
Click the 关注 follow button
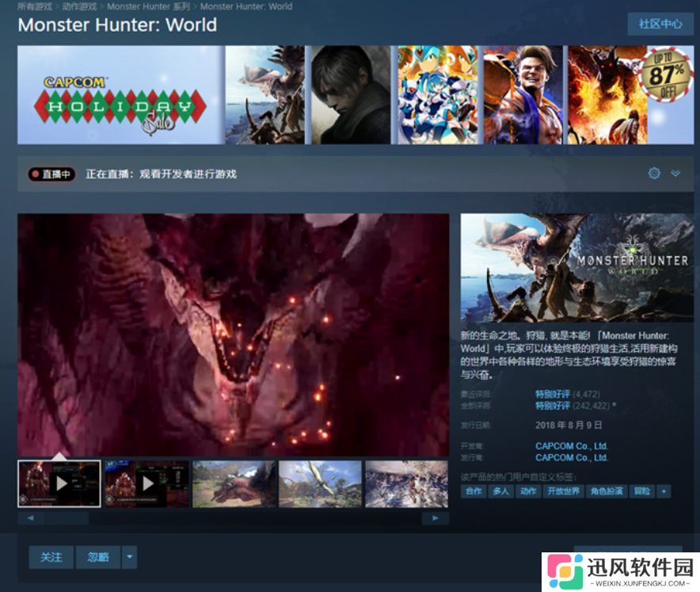51,556
